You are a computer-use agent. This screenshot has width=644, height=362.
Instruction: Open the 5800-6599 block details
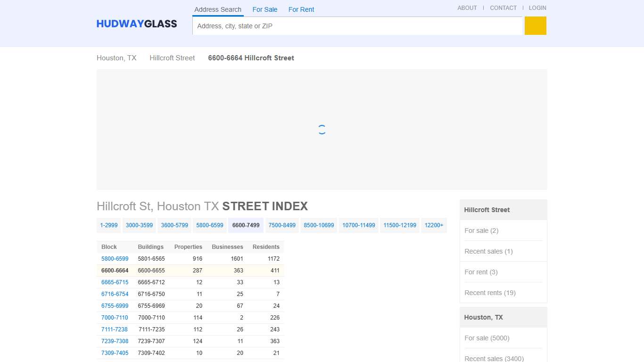(115, 258)
